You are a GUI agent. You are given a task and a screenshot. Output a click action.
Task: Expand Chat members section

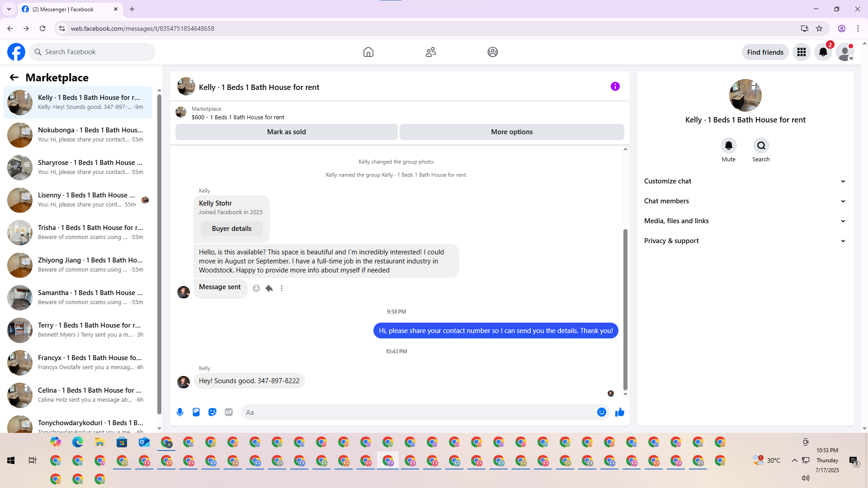click(745, 201)
